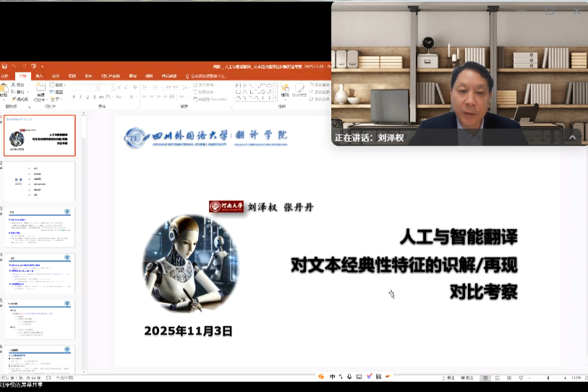The height and width of the screenshot is (392, 588).
Task: Click the Paste button in the ribbon
Action: click(x=4, y=90)
